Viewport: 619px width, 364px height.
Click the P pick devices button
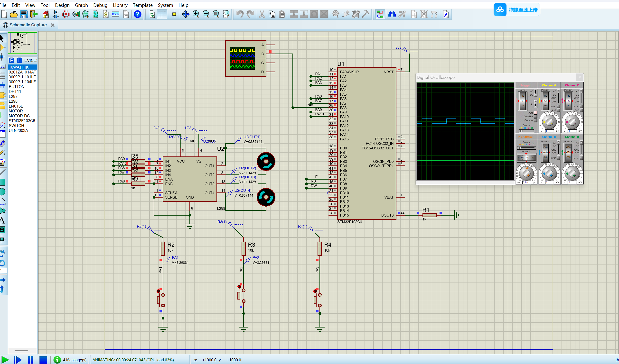click(11, 60)
